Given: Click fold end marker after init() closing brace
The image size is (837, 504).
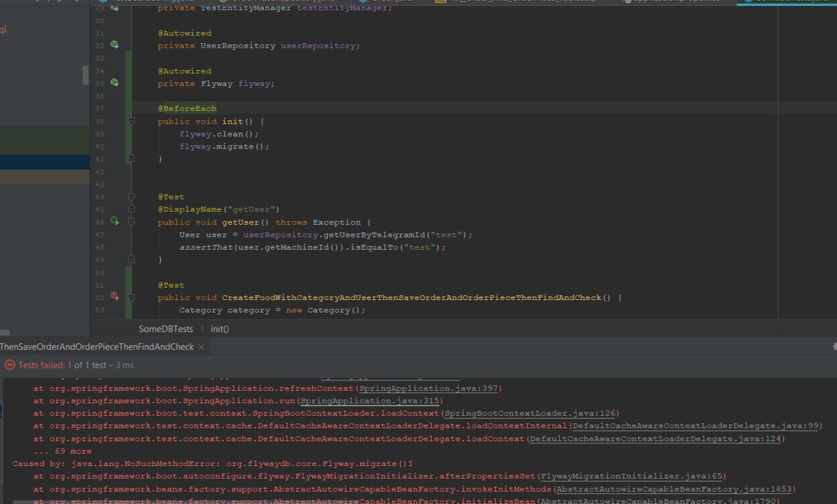Looking at the screenshot, I should click(x=131, y=159).
